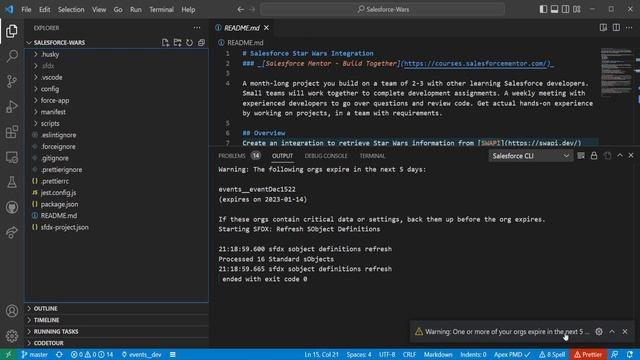Open sfdx-project.json from explorer
640x360 pixels.
point(117,227)
